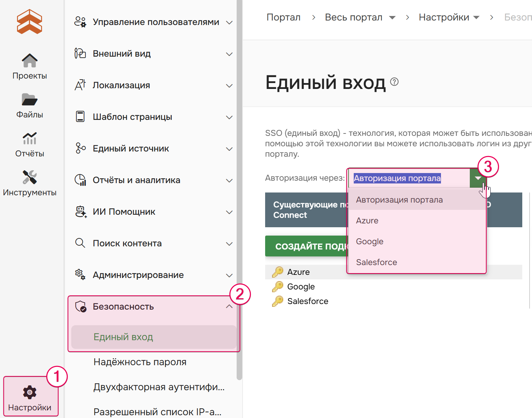The height and width of the screenshot is (418, 532).
Task: Click the Настройки gear icon
Action: 29,392
